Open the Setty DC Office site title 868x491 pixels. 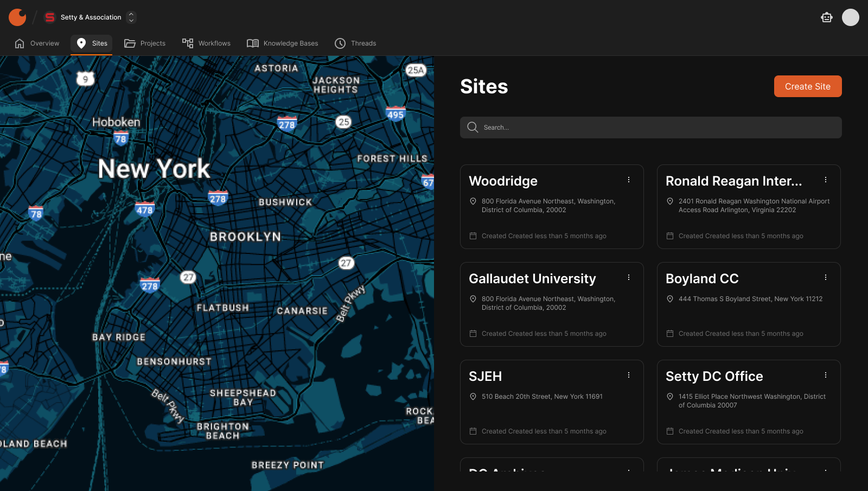click(x=714, y=377)
